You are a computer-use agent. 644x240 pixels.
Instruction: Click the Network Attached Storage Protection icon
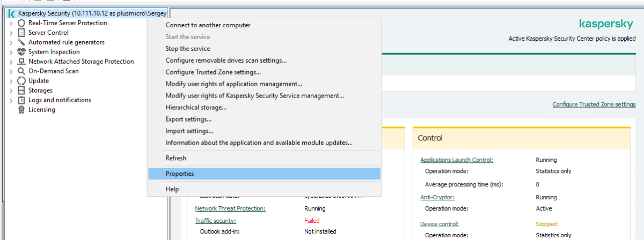coord(21,62)
